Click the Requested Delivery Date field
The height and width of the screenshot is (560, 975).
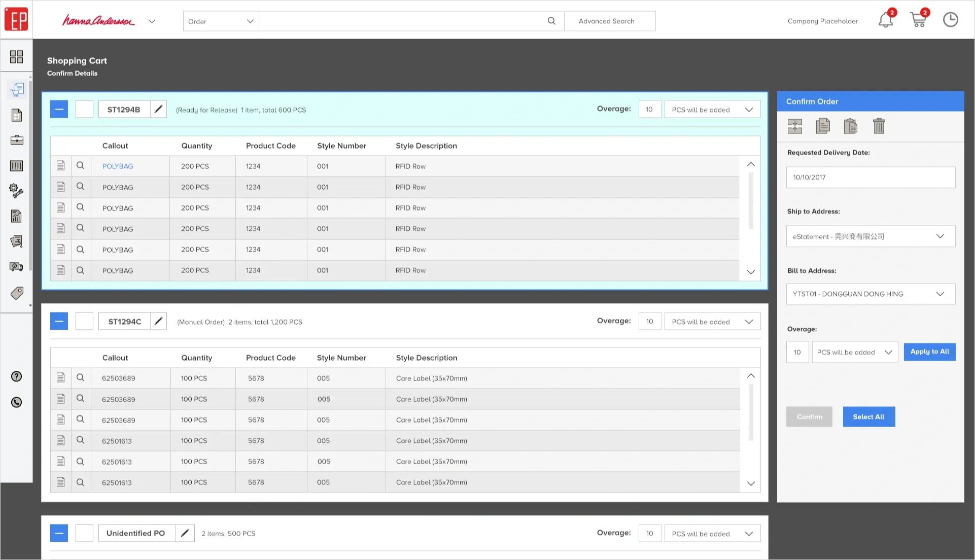870,178
